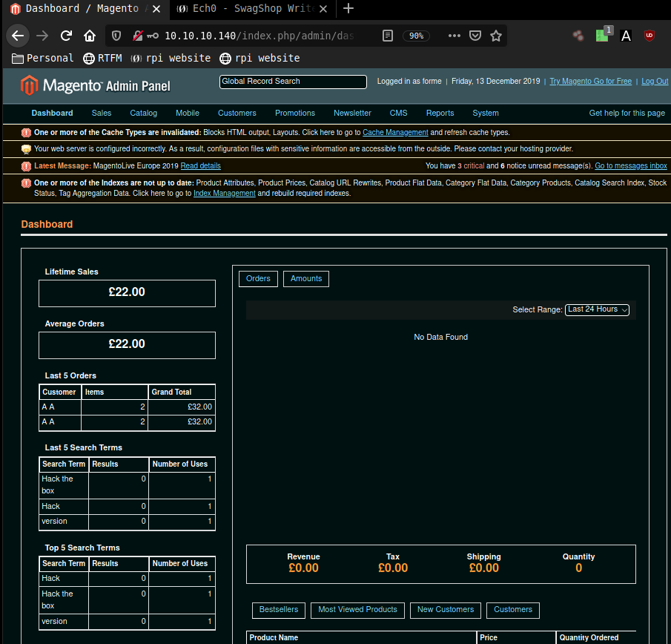The width and height of the screenshot is (671, 644).
Task: Open the Personal bookmarks folder
Action: coord(42,58)
